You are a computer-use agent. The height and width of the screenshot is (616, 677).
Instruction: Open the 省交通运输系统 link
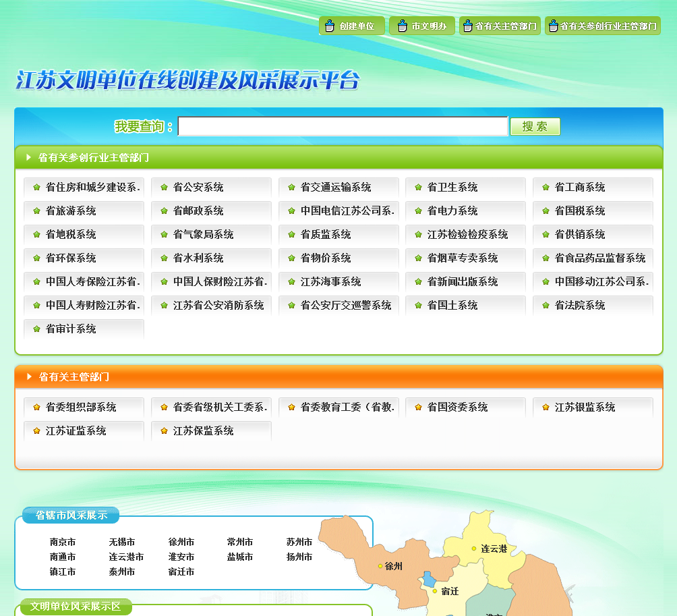336,188
